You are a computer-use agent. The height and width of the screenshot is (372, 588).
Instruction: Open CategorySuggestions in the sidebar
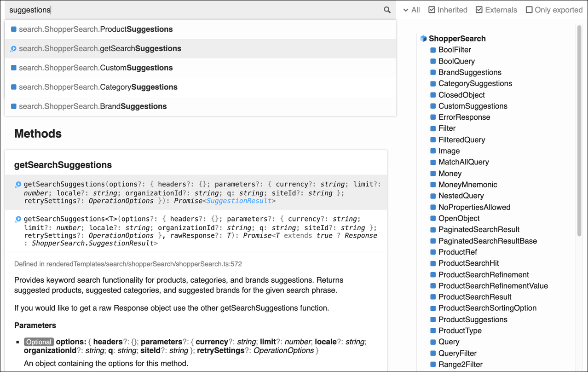[x=475, y=83]
